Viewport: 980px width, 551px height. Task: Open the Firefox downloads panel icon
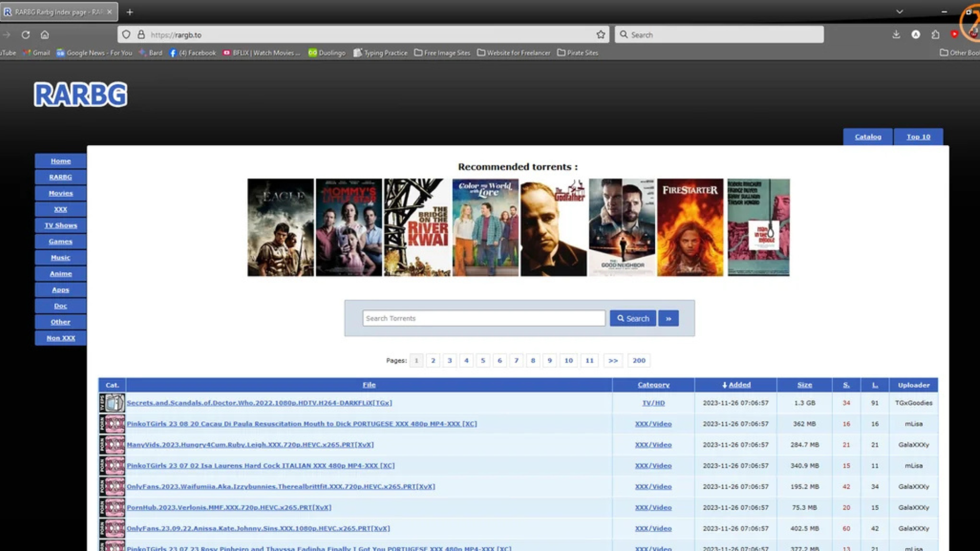(x=896, y=35)
